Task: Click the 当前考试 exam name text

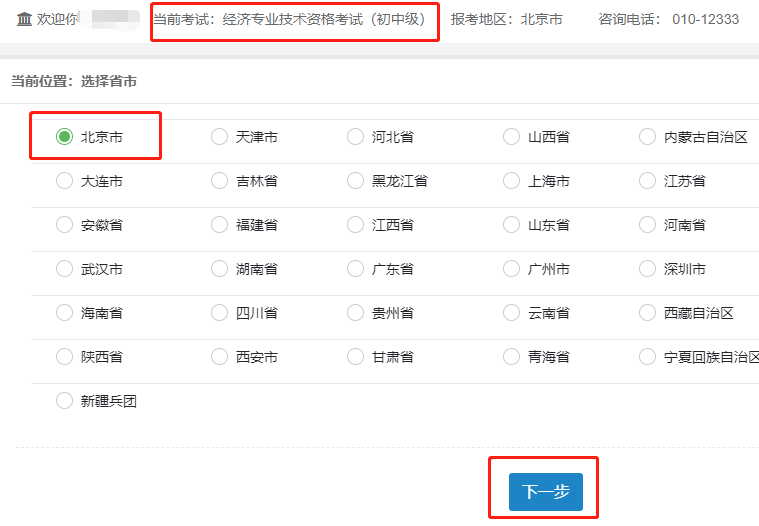Action: 293,20
